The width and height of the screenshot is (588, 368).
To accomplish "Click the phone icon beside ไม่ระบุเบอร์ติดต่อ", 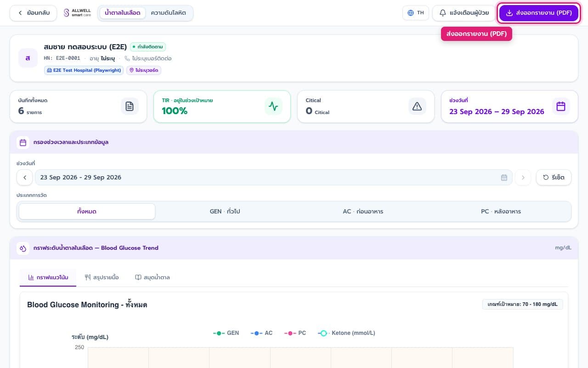I will (x=127, y=58).
